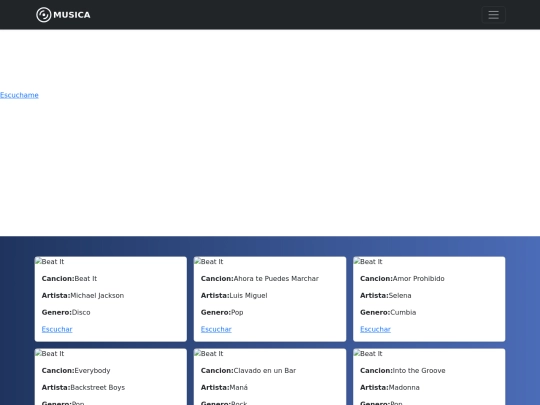This screenshot has width=540, height=405.
Task: Click song title Into the Groove
Action: coord(419,371)
